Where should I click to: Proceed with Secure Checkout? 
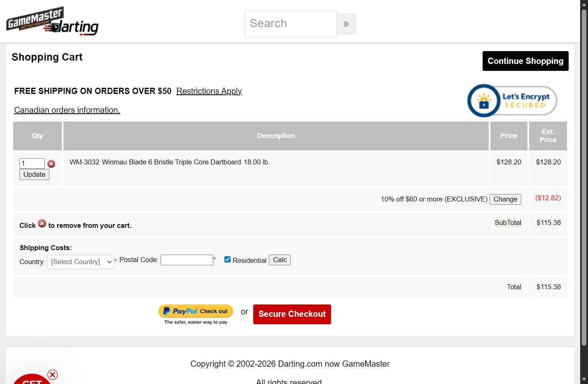point(292,314)
